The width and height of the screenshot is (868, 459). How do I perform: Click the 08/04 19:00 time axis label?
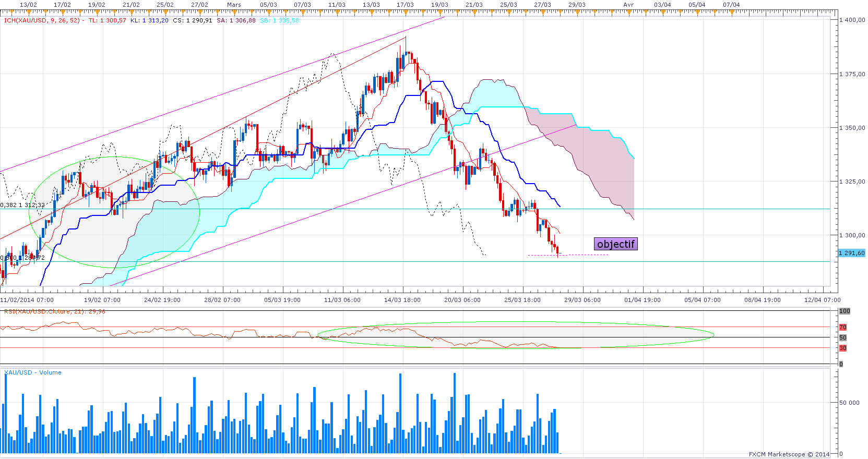click(763, 300)
